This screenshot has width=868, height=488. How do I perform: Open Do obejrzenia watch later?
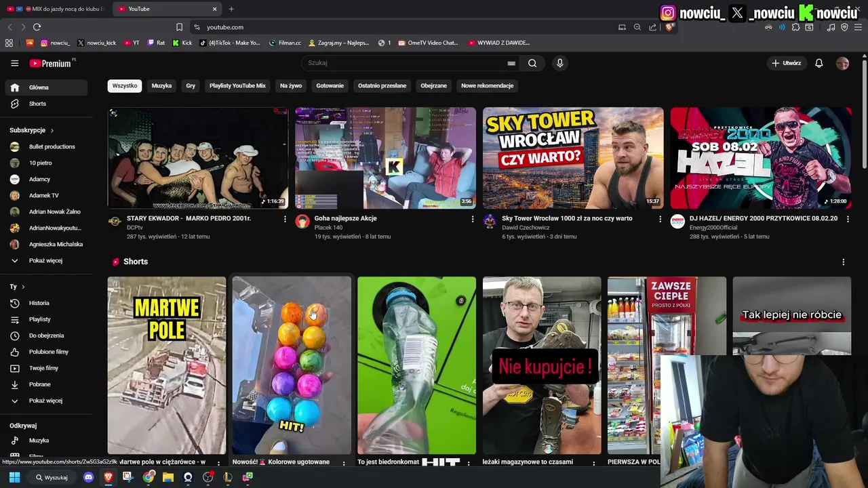click(x=46, y=335)
